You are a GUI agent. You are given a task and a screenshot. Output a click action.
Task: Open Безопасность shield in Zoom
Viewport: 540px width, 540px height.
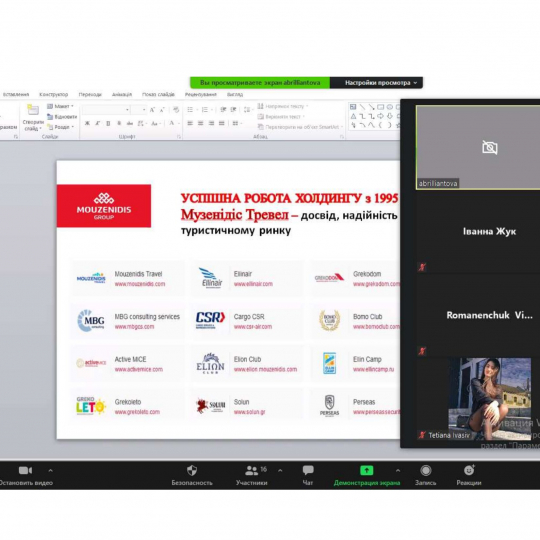(x=192, y=476)
